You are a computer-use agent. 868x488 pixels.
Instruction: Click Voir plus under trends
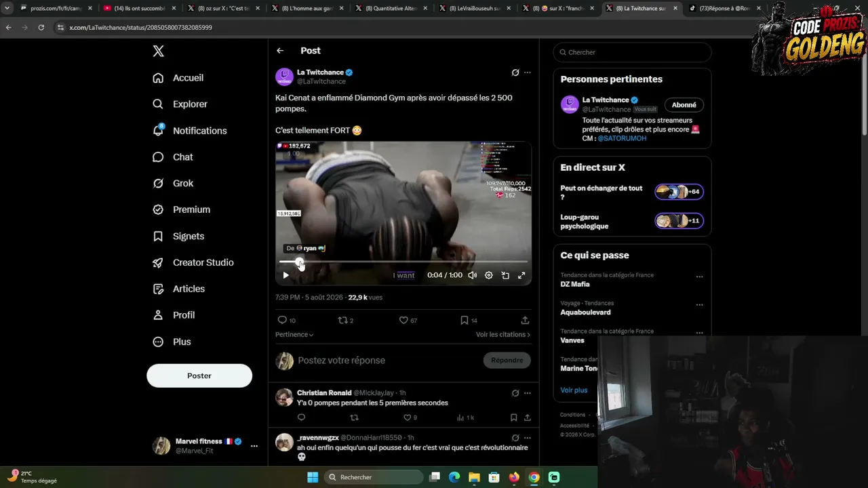point(574,390)
